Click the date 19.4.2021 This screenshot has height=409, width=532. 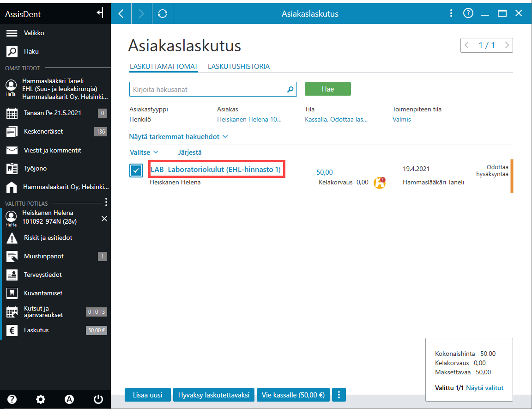(x=416, y=169)
